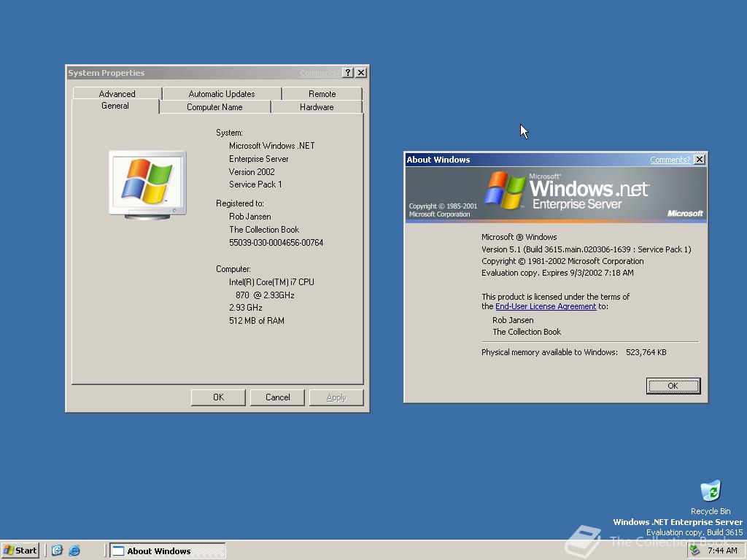Click the physical memory value 523,764 KB
This screenshot has height=560, width=747.
point(646,352)
